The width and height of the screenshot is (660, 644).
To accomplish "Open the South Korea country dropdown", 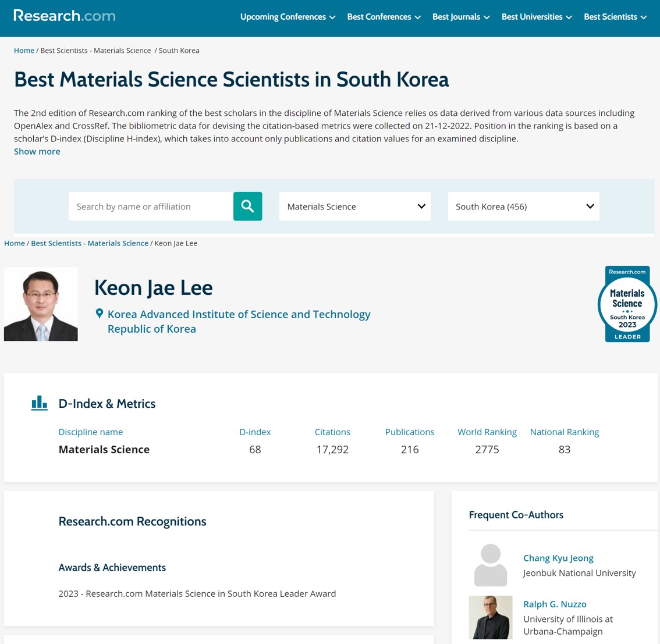I will (x=523, y=206).
